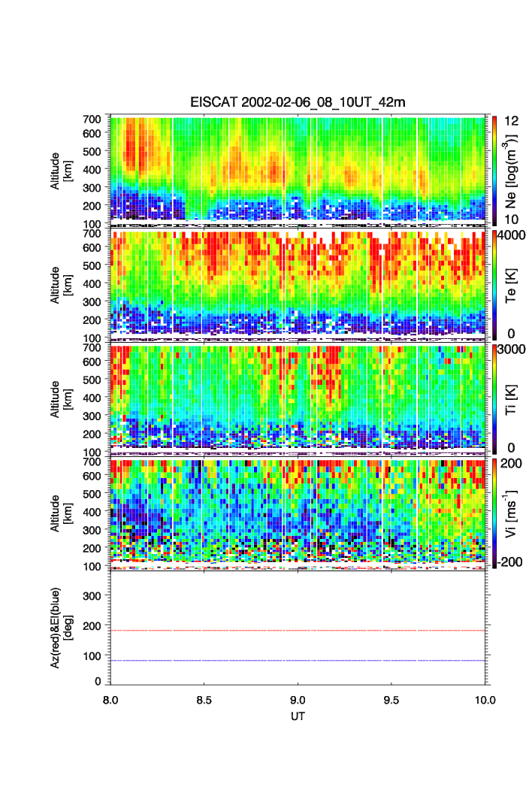Click the 9.5 tick on UT axis
This screenshot has height=799, width=532.
click(391, 699)
